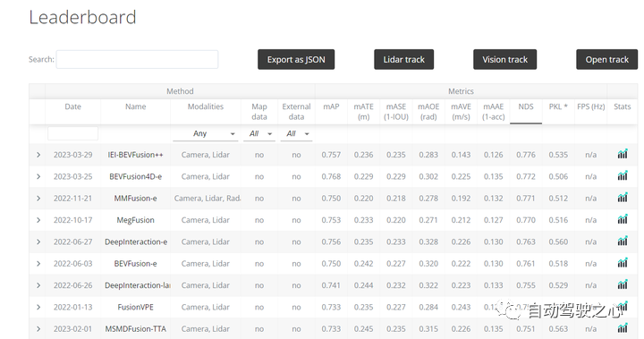This screenshot has height=339, width=644.
Task: Select the BEVFusion4D-e method name
Action: [x=136, y=177]
